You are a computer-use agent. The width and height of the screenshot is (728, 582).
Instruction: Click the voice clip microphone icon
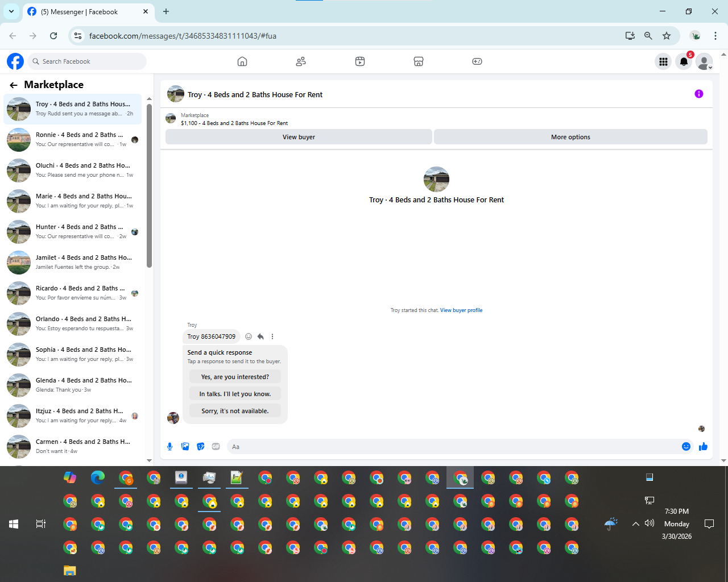pos(170,447)
